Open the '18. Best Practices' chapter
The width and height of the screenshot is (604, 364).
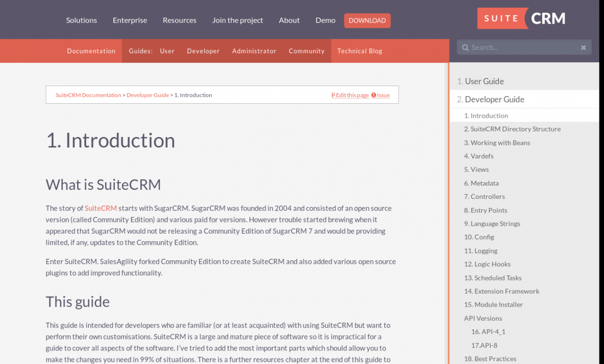490,358
